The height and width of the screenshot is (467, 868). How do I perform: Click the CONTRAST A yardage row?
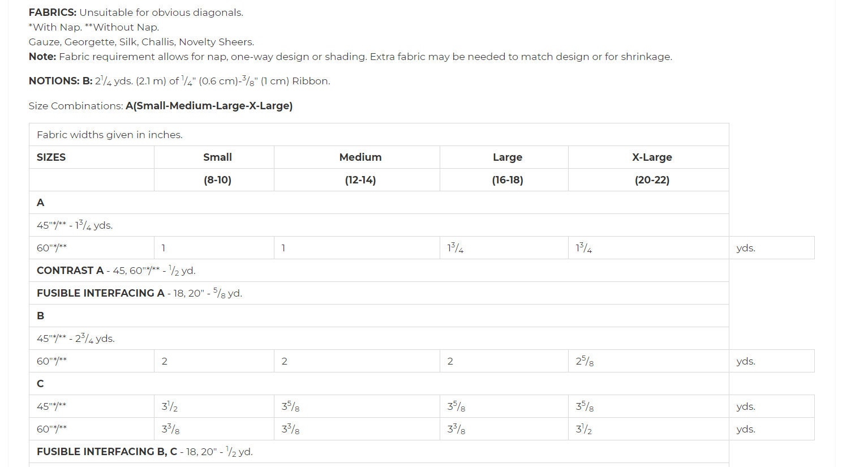[379, 271]
